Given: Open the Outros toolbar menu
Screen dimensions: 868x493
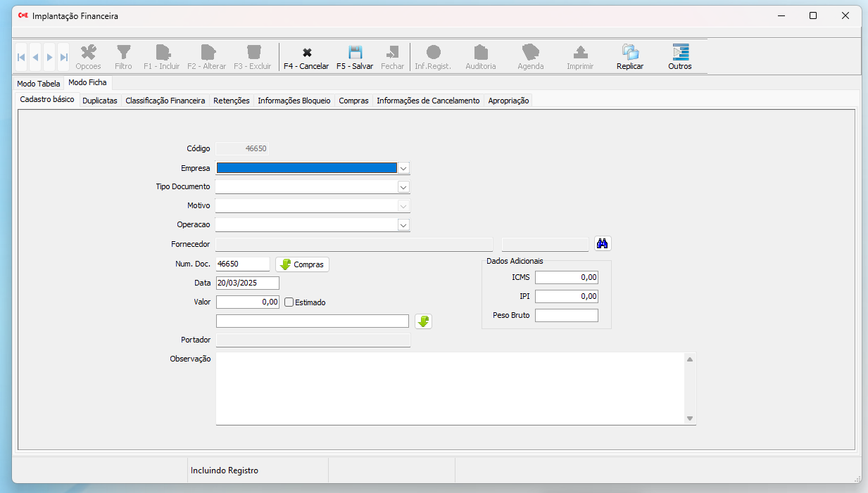Looking at the screenshot, I should pyautogui.click(x=680, y=53).
